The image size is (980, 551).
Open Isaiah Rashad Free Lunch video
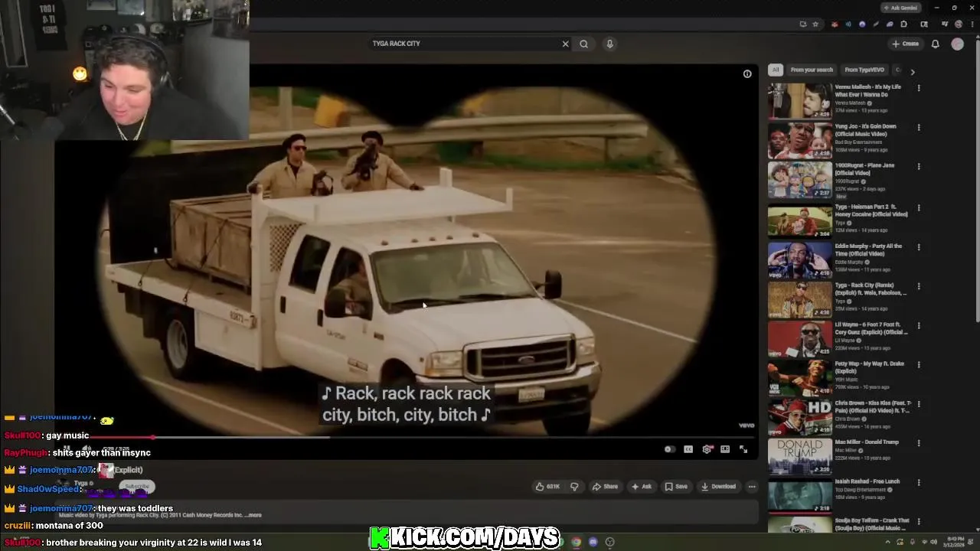click(800, 496)
